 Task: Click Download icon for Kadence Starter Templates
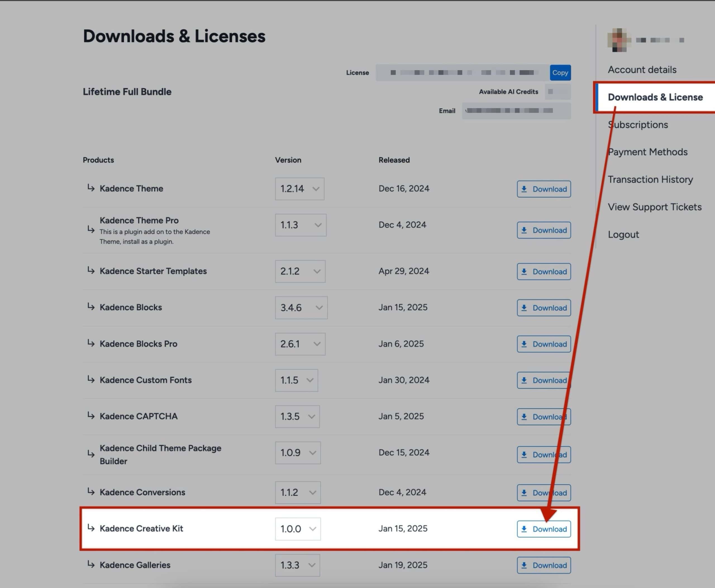524,272
